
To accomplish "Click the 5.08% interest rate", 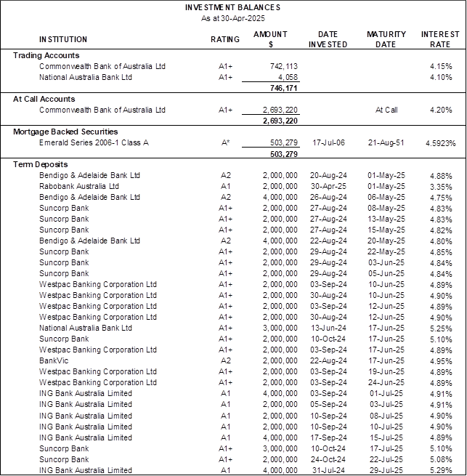I will click(441, 460).
